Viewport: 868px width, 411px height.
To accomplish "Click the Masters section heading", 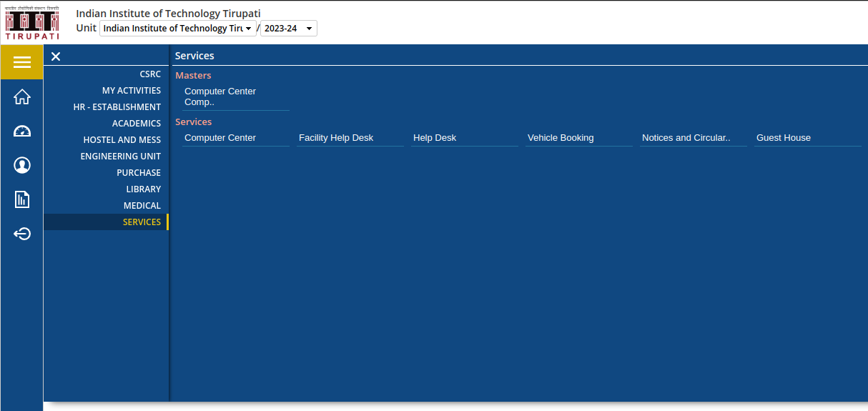I will click(193, 76).
